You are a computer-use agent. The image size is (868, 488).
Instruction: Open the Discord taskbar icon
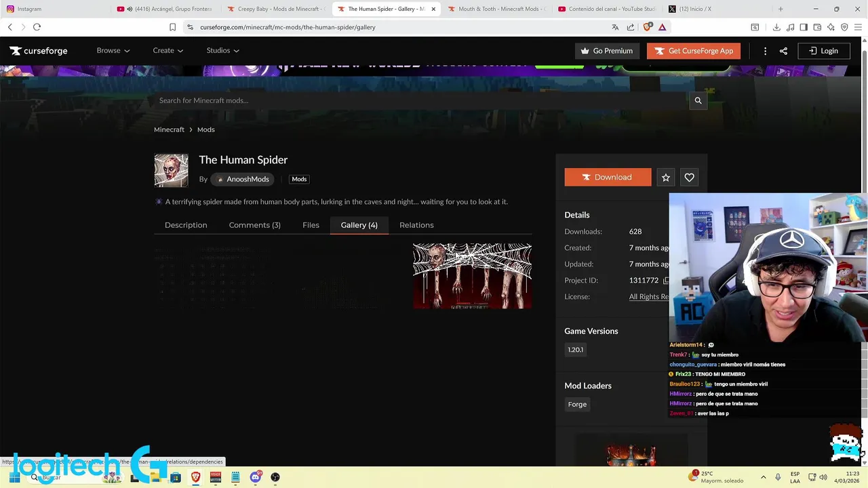[x=256, y=477]
